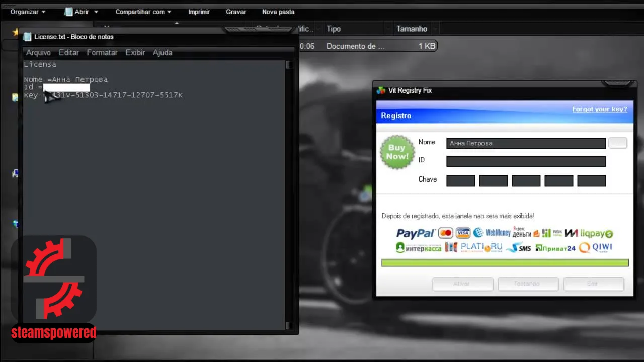Click Imprimir in the Explorer toolbar

point(200,12)
